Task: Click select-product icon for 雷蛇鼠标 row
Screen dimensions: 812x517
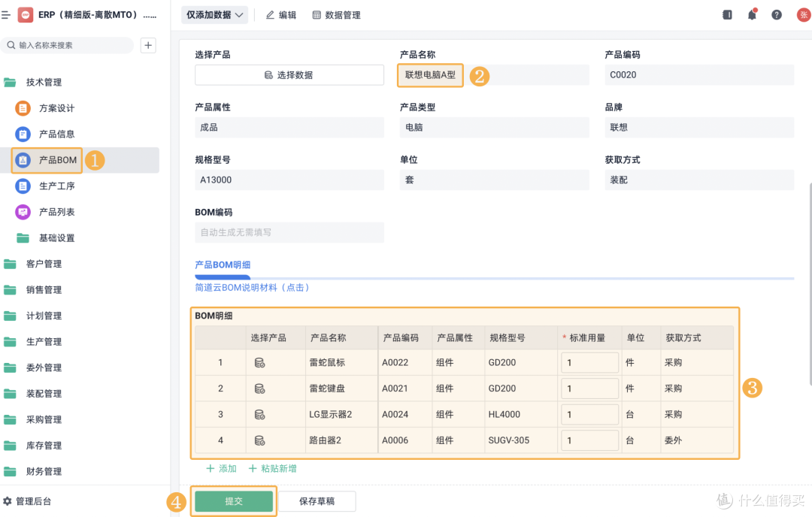Action: [259, 363]
